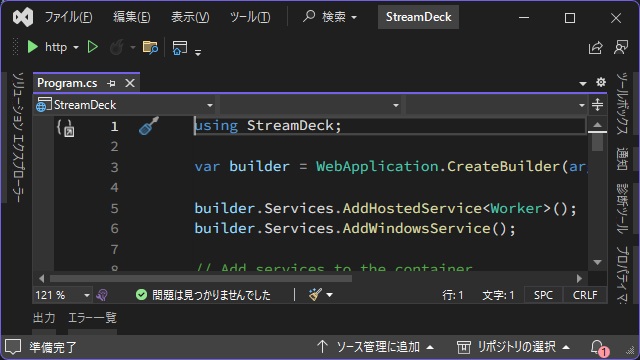Screen dimensions: 640x360
Task: Click the browser window preview toolbar icon
Action: pyautogui.click(x=180, y=47)
